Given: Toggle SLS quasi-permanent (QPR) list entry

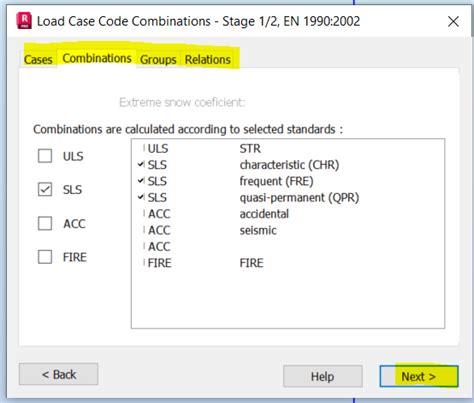Looking at the screenshot, I should 249,197.
